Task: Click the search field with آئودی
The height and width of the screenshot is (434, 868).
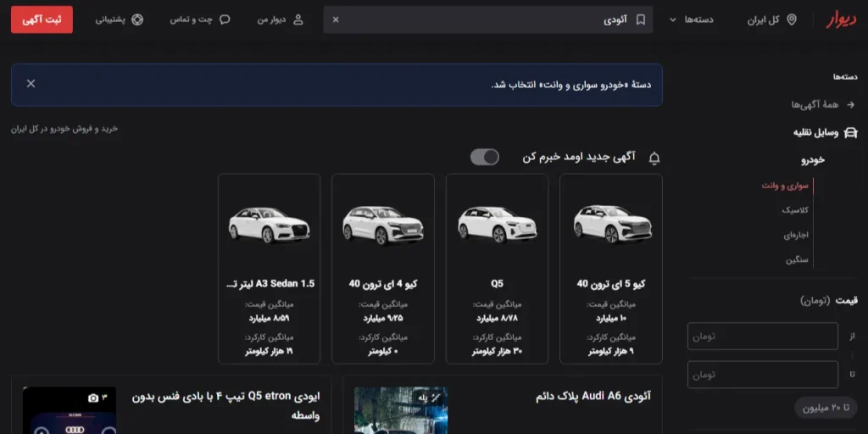Action: pyautogui.click(x=487, y=19)
